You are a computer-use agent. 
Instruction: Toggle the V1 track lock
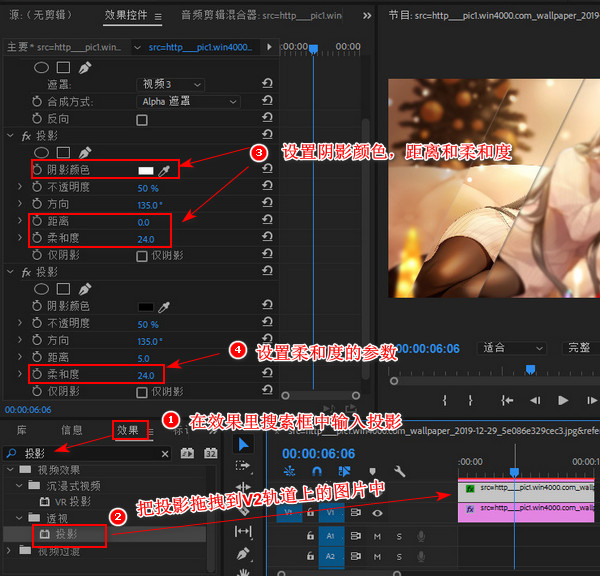[310, 512]
